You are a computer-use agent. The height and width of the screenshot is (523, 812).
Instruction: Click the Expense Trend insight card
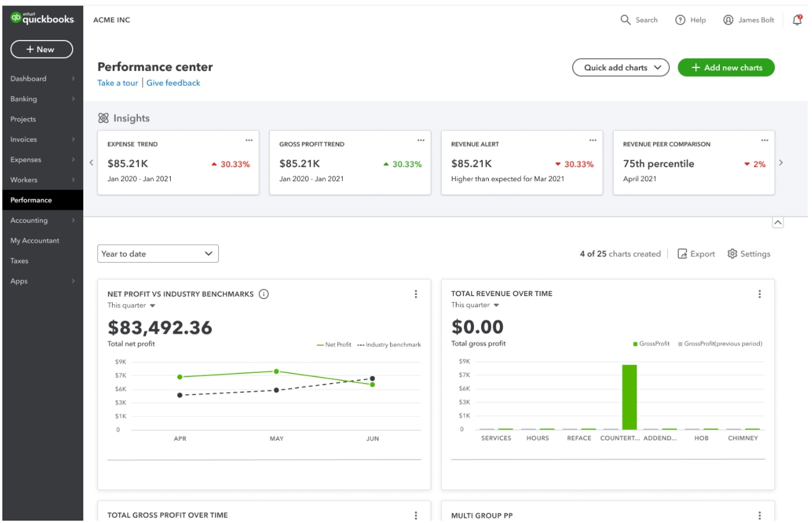(x=178, y=162)
